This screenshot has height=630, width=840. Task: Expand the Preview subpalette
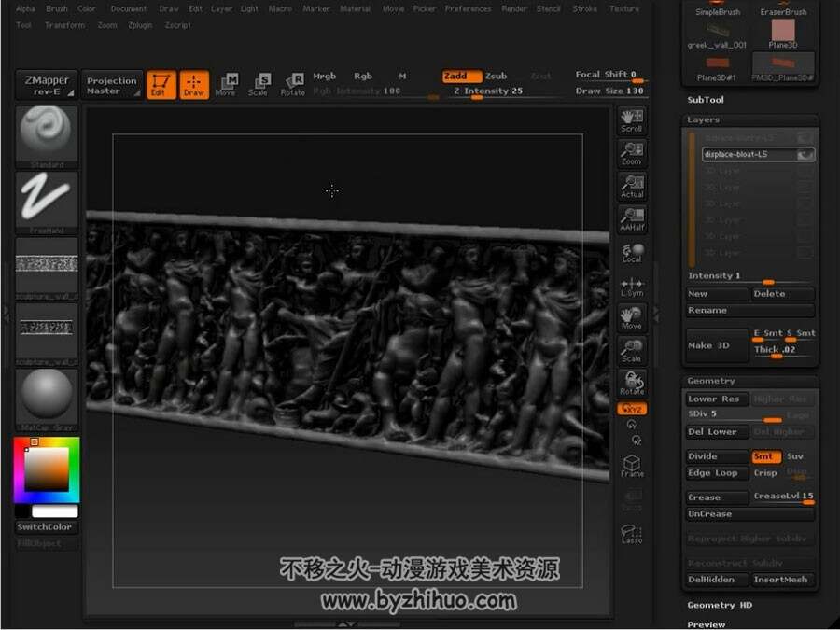pos(706,624)
